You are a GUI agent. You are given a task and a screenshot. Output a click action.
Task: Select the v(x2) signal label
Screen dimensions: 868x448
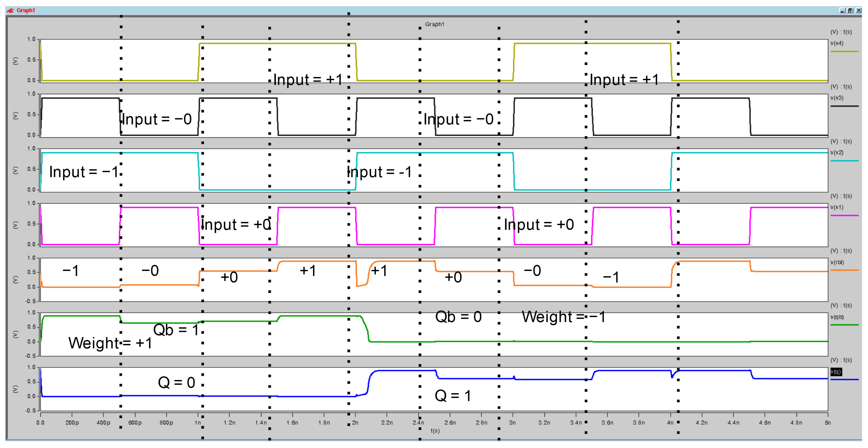(837, 153)
